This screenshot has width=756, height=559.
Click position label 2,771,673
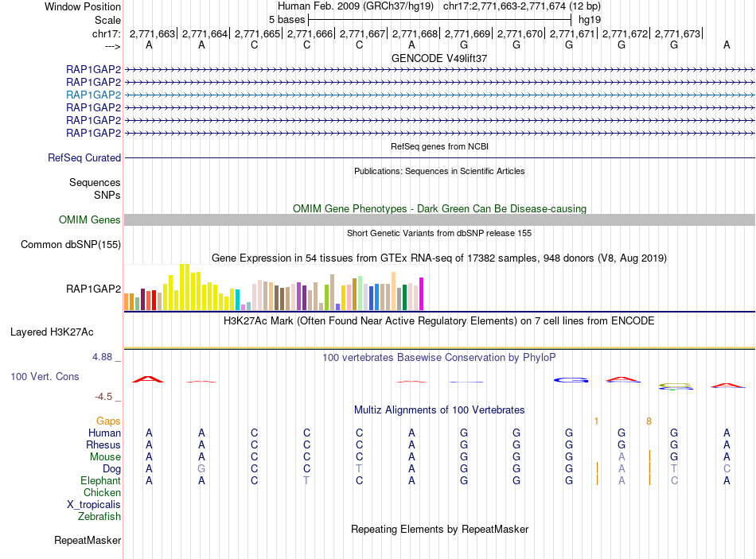click(677, 33)
